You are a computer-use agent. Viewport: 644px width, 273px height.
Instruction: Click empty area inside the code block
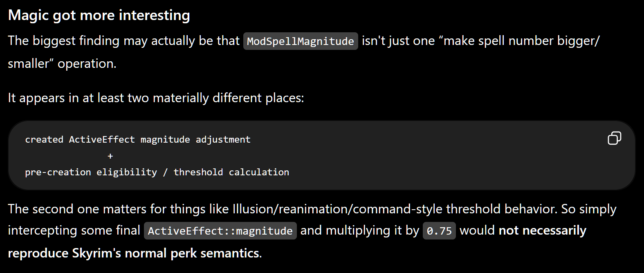(x=429, y=163)
